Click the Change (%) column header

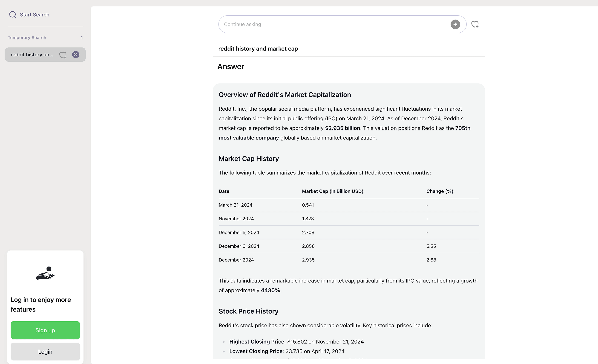click(x=440, y=191)
